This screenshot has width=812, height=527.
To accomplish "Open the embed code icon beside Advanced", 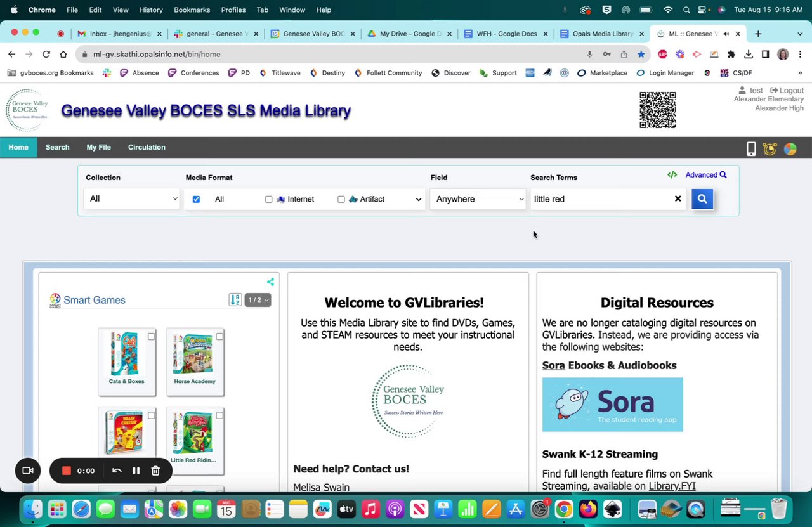I will (672, 175).
